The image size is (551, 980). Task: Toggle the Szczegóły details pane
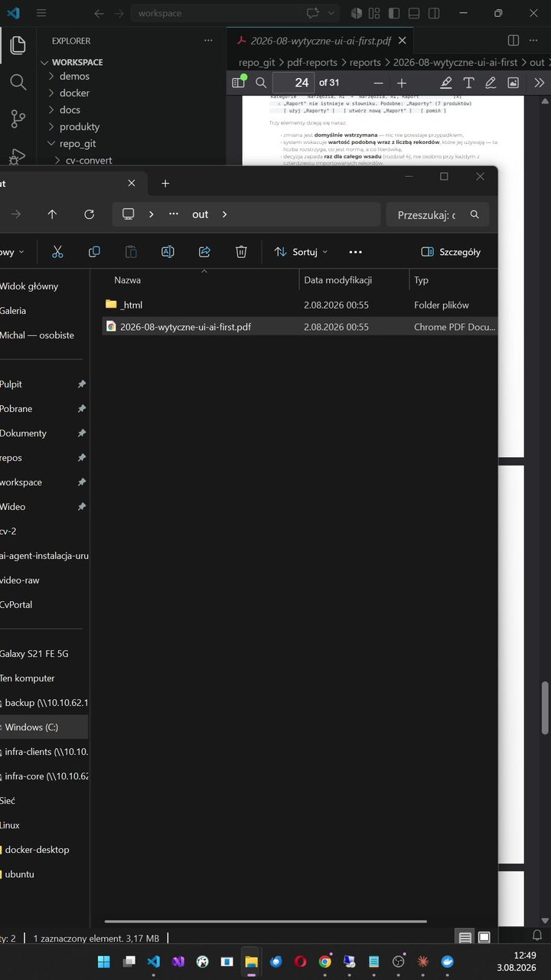tap(452, 252)
